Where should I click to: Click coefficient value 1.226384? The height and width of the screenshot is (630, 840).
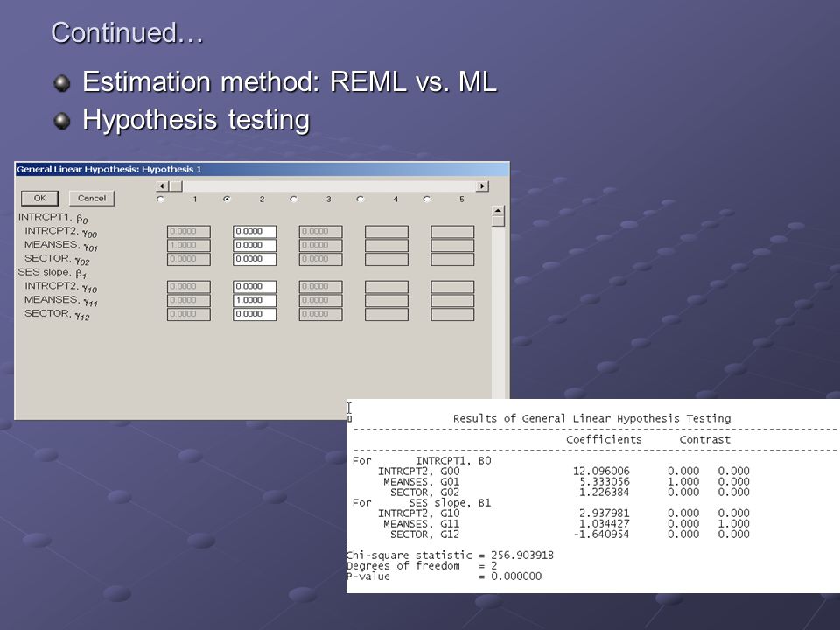[605, 493]
